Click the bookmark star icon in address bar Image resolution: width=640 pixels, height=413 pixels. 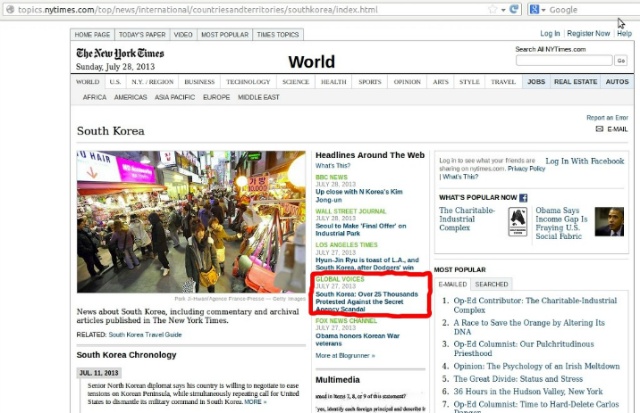pyautogui.click(x=493, y=9)
